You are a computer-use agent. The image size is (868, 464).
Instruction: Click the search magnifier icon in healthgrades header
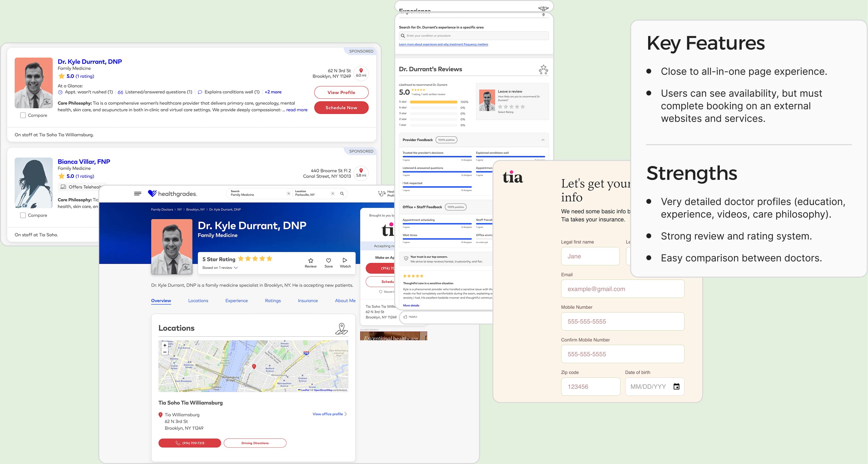coord(342,194)
